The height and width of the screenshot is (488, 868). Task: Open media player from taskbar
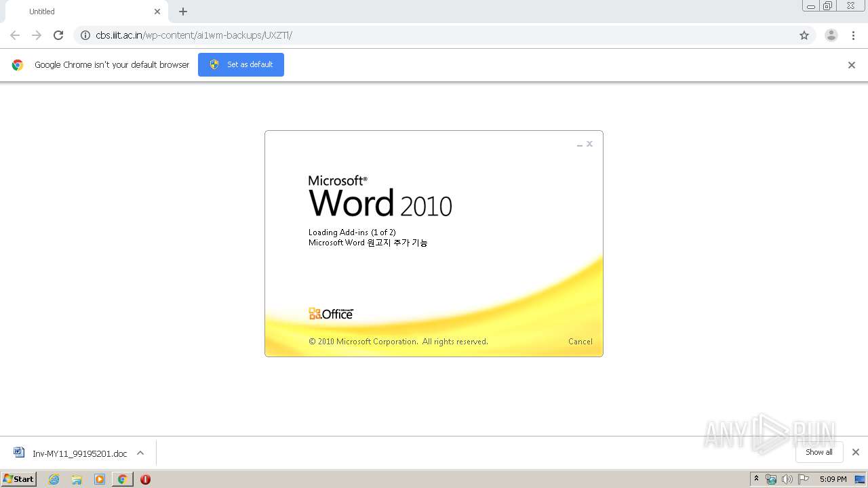pyautogui.click(x=100, y=479)
